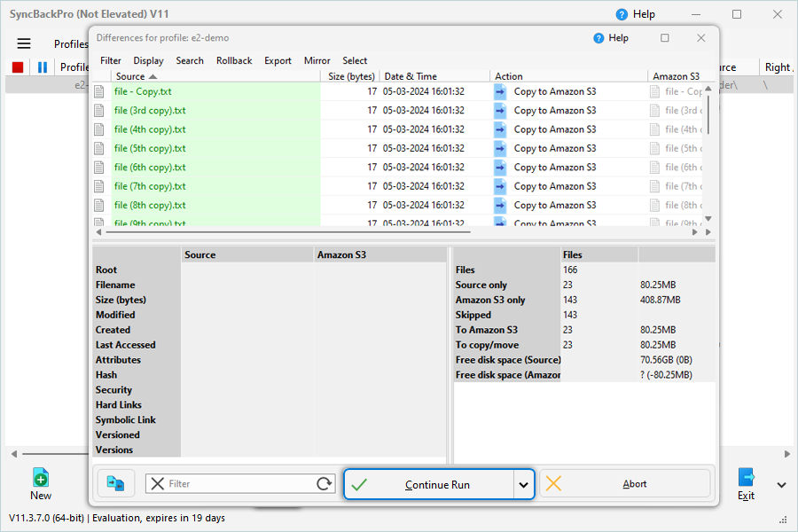Click the action arrow icon for file (3rd copy).txt

coord(500,111)
